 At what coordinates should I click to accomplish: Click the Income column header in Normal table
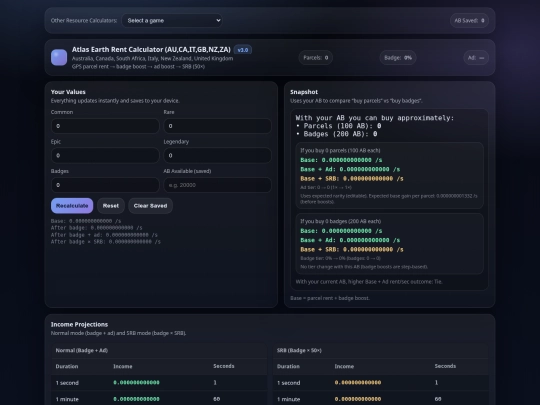pyautogui.click(x=123, y=366)
